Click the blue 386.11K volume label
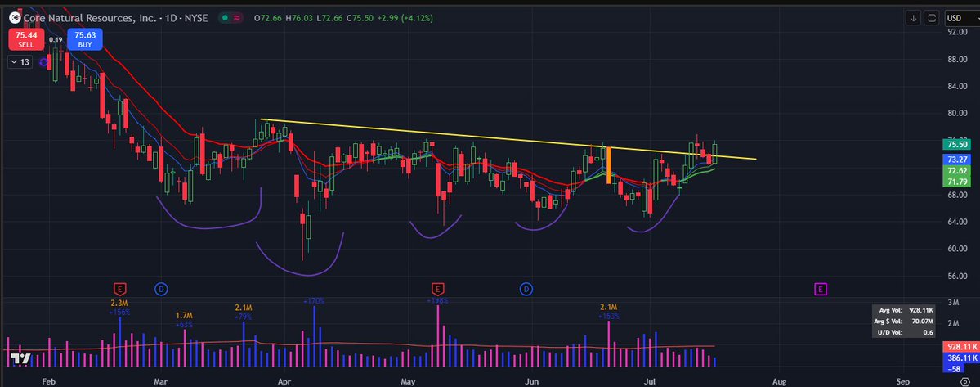Viewport: 980px width, 387px height. [960, 358]
